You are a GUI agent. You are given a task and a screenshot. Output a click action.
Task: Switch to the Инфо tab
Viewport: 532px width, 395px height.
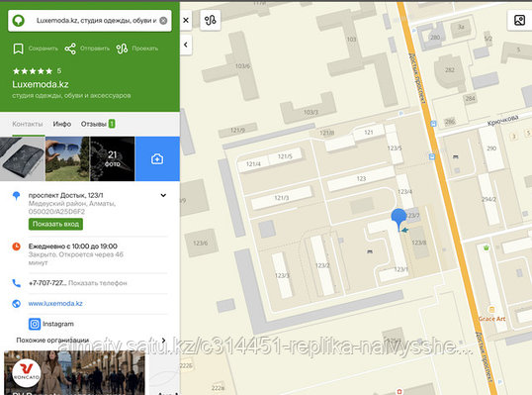61,124
